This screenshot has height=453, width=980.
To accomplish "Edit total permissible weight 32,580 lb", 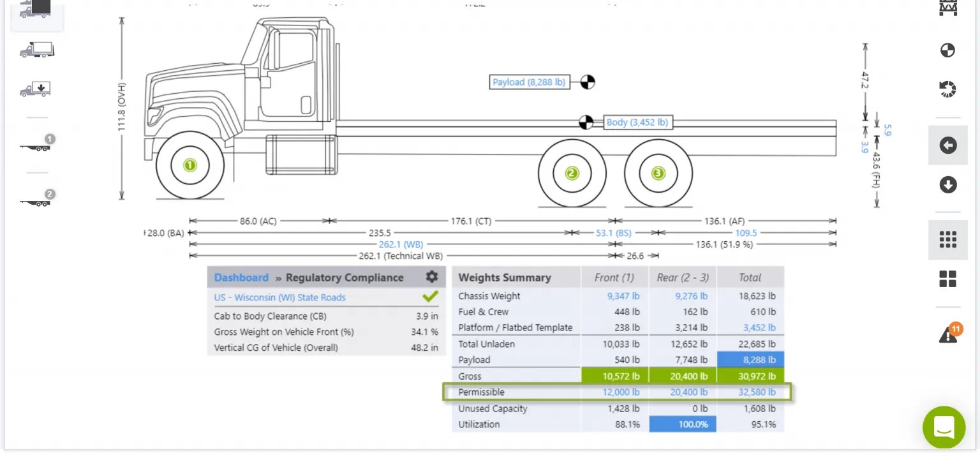I will pyautogui.click(x=757, y=392).
